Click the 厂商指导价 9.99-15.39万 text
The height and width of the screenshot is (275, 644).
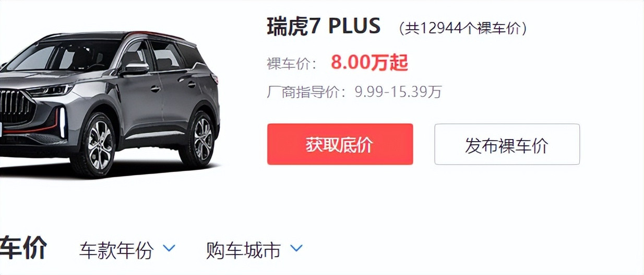click(354, 93)
